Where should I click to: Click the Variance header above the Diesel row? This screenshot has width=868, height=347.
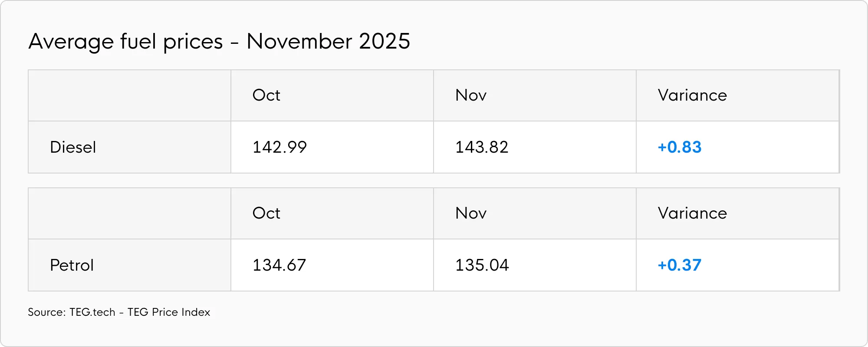pyautogui.click(x=692, y=95)
